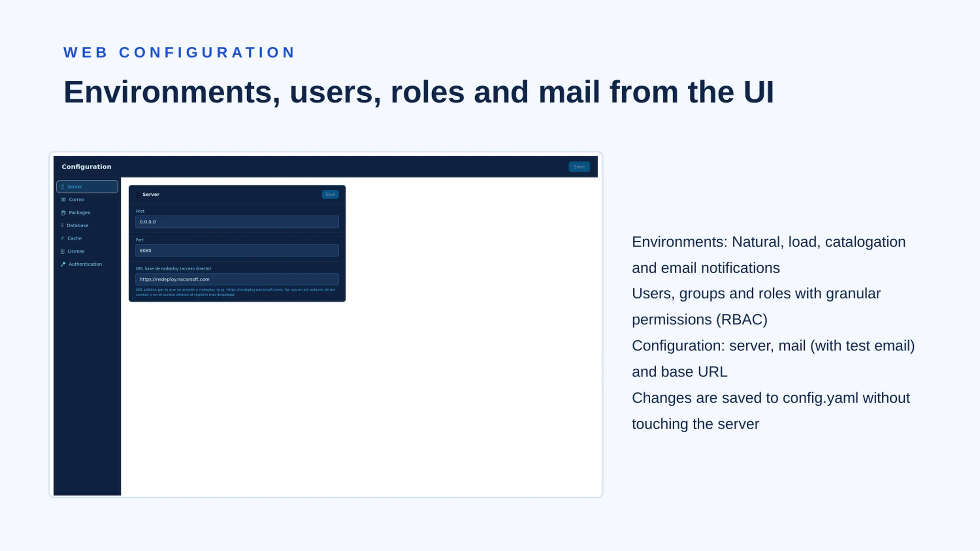This screenshot has width=980, height=551.
Task: Click the key icon beside Authentication
Action: tap(63, 264)
